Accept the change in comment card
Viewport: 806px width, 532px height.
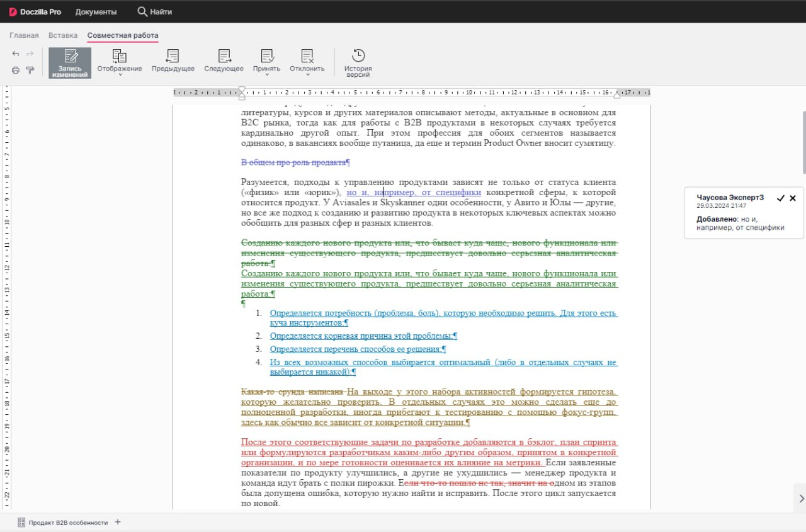[781, 198]
